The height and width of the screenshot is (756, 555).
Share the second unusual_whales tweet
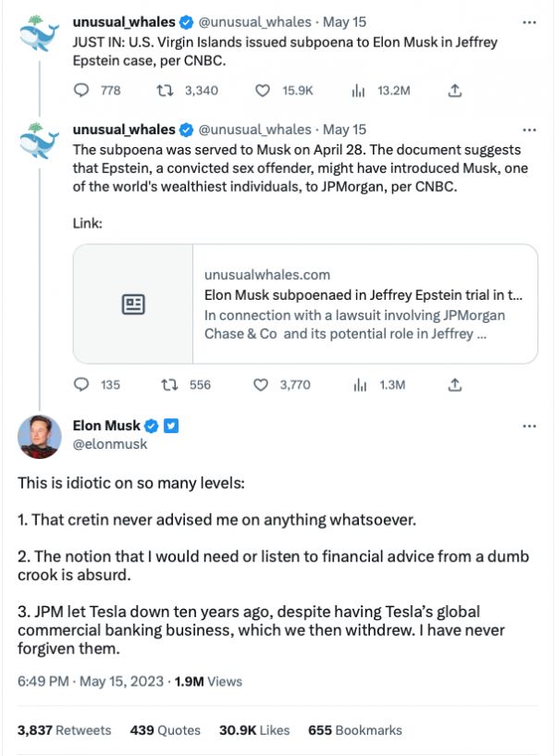click(x=454, y=384)
